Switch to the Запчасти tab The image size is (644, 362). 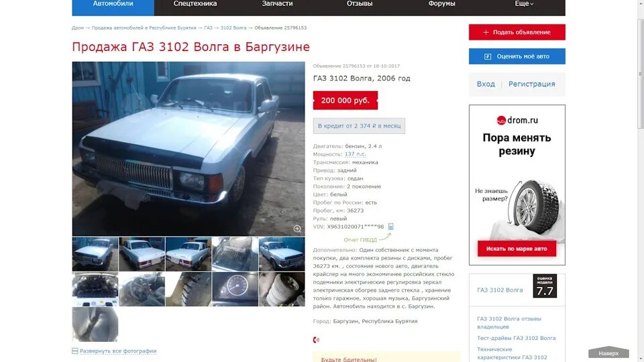(277, 4)
